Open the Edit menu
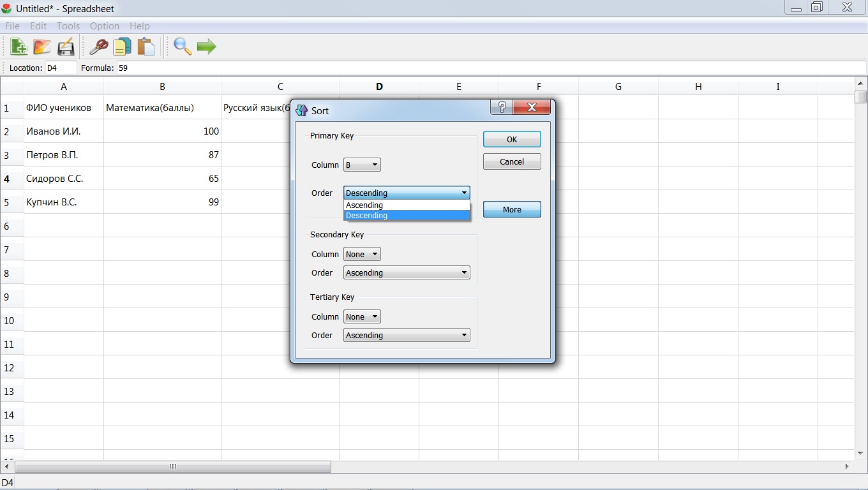The image size is (868, 490). pos(38,26)
